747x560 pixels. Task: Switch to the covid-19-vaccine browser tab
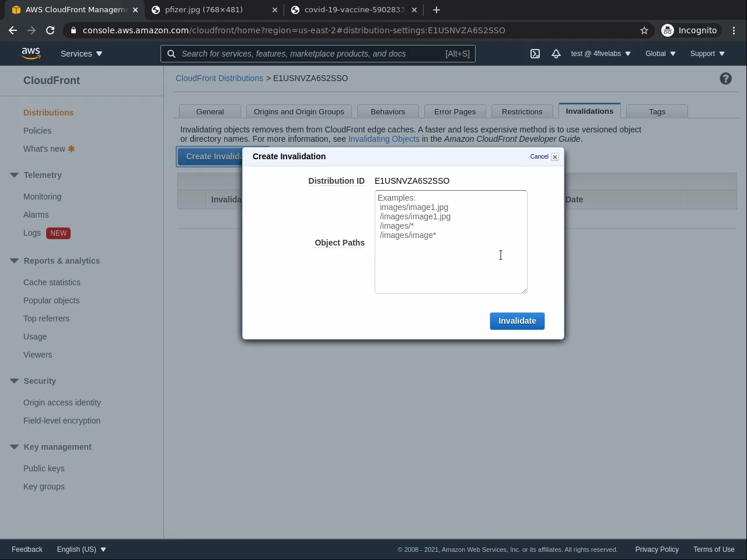[x=354, y=10]
